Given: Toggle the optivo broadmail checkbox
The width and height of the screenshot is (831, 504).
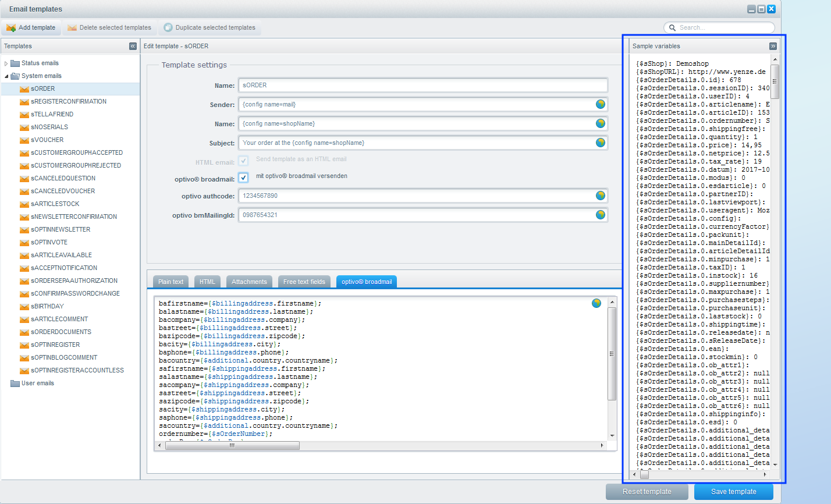Looking at the screenshot, I should 243,178.
